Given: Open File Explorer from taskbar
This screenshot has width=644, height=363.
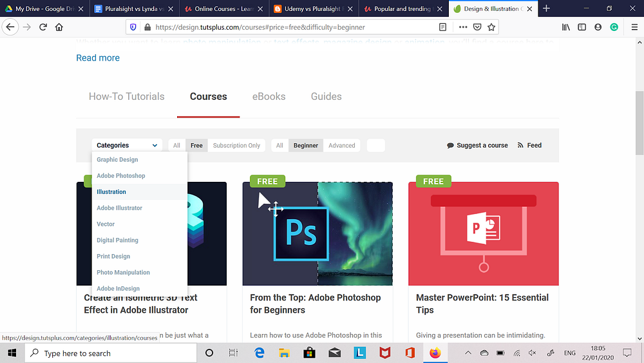Looking at the screenshot, I should point(284,353).
